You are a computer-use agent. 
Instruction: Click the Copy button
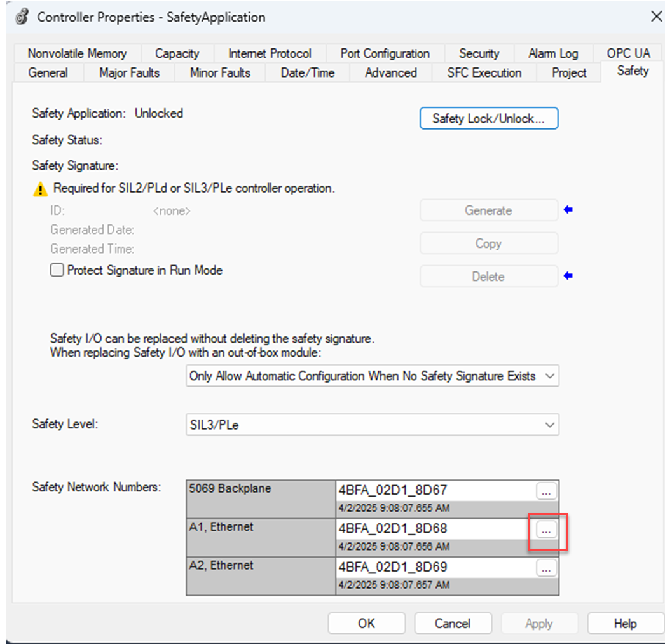[x=488, y=243]
